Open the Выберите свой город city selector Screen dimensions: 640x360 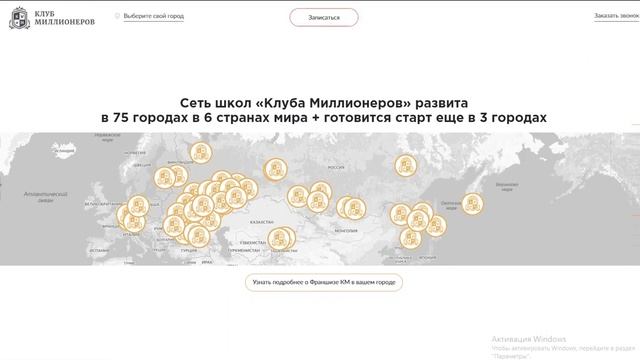[x=153, y=16]
